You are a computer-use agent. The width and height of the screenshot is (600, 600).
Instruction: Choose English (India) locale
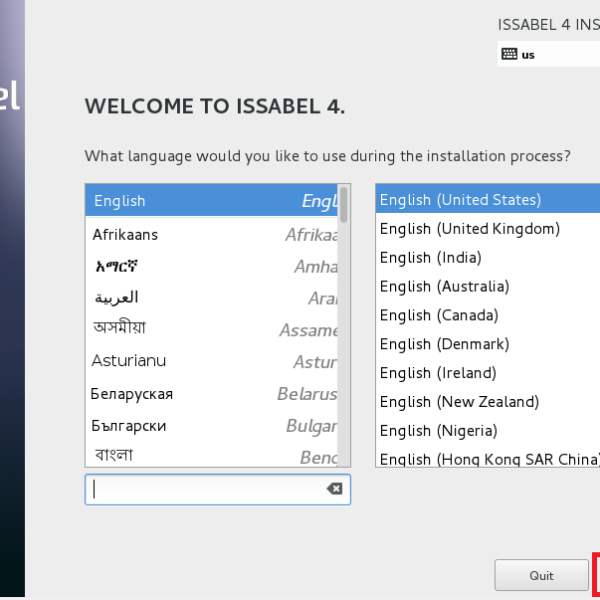(487, 258)
